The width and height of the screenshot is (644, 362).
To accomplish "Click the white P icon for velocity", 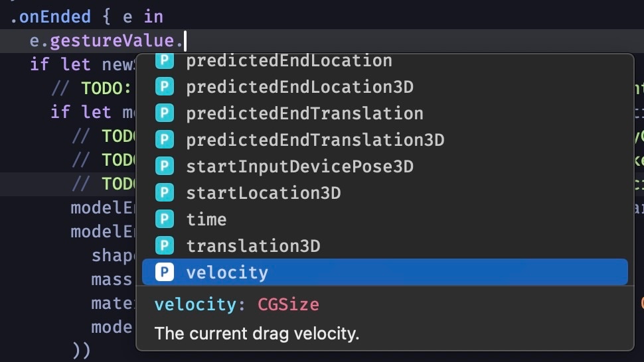I will 164,272.
